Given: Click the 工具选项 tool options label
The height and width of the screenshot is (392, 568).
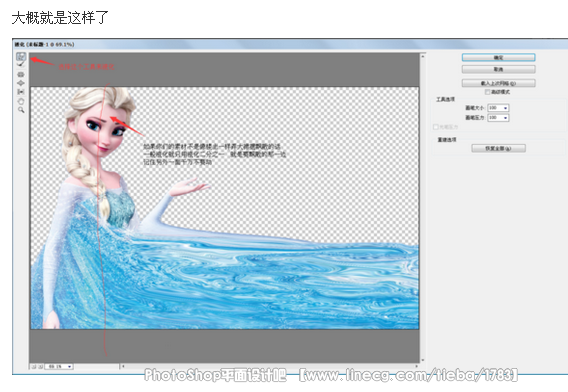Looking at the screenshot, I should tap(445, 99).
